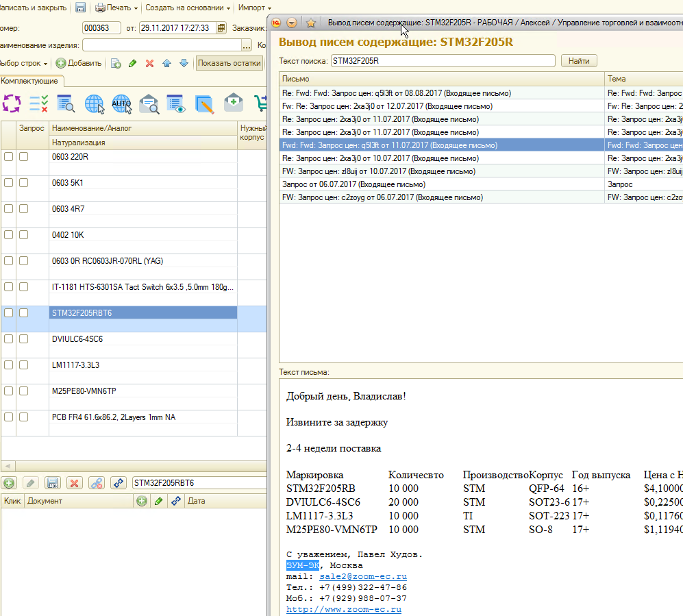Switch to the Комплектующие tab
683x616 pixels.
pos(29,81)
